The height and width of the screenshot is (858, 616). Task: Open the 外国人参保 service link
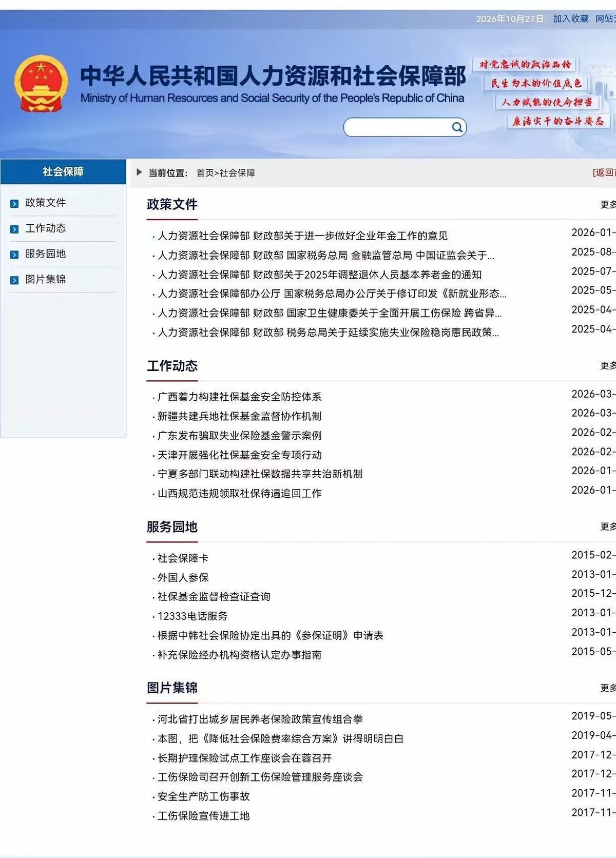click(183, 578)
